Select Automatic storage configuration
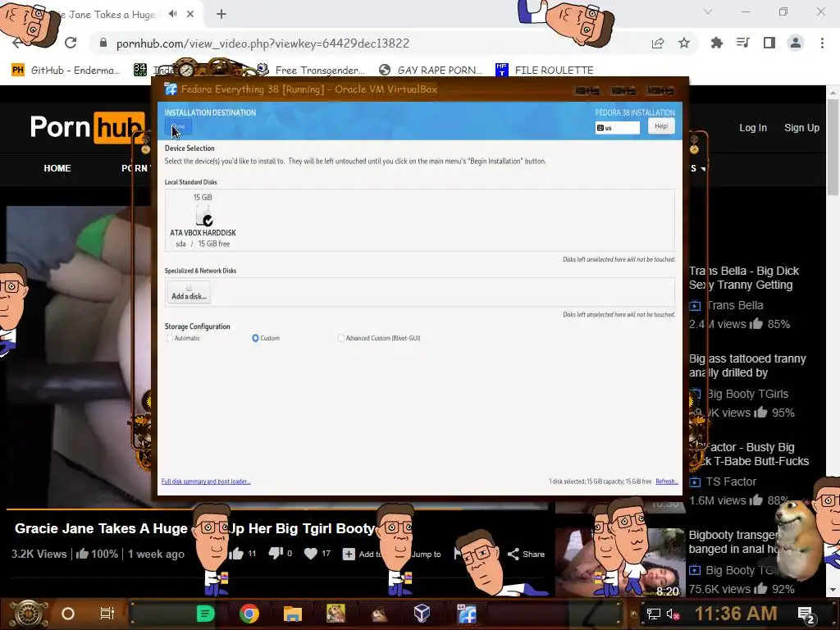Viewport: 840px width, 630px height. tap(183, 338)
